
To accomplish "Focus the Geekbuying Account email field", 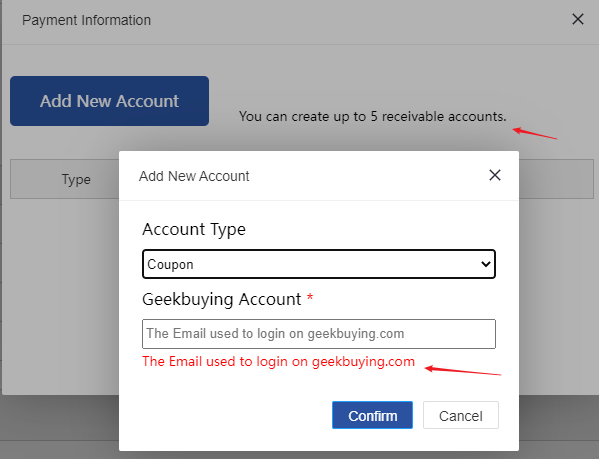I will coord(319,334).
